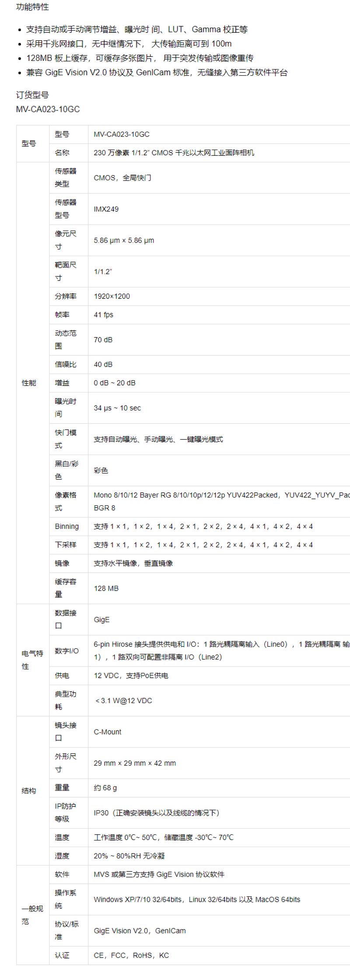The width and height of the screenshot is (350, 980).
Task: Click the 帧率 label cell
Action: (69, 315)
